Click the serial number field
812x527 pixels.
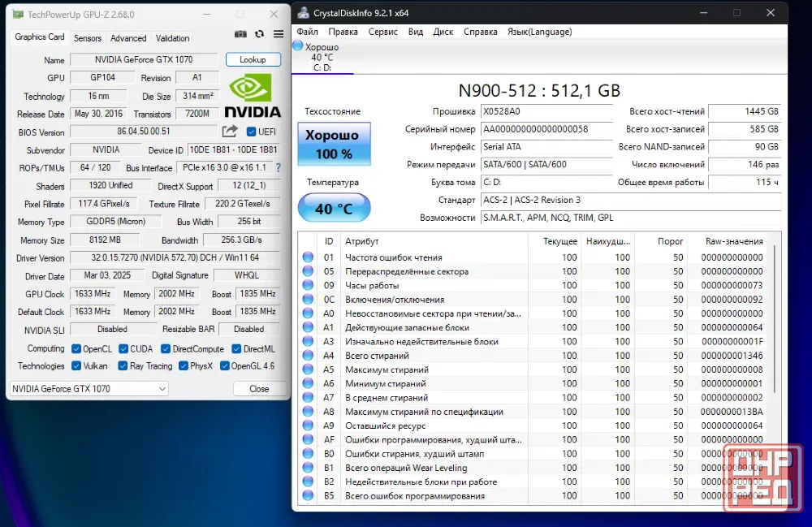[x=546, y=129]
